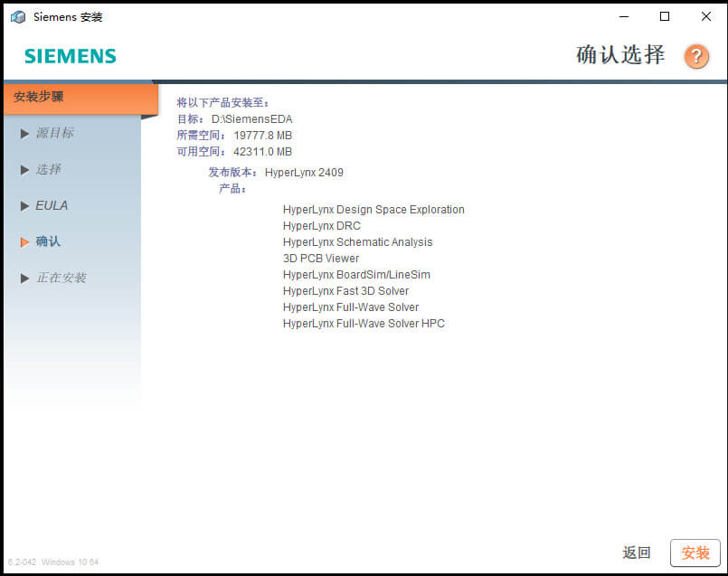728x576 pixels.
Task: Click the orange arrow beside 确认 step
Action: point(24,242)
